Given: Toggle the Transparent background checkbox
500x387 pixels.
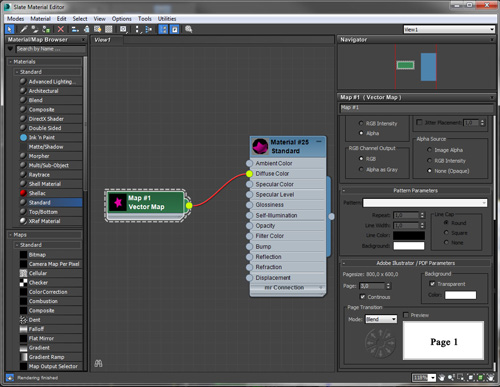Looking at the screenshot, I should [x=432, y=284].
